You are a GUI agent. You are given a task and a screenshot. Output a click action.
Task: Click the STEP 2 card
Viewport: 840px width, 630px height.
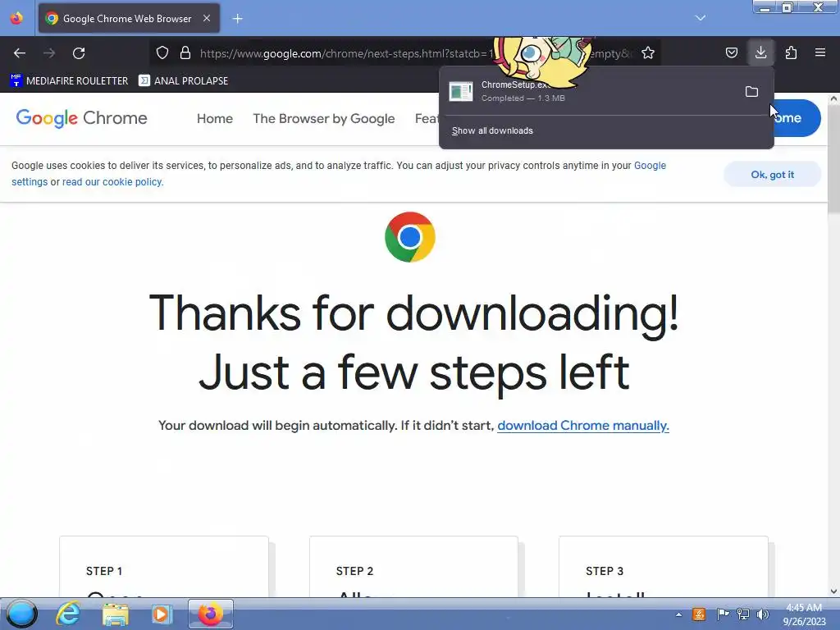[x=413, y=567]
